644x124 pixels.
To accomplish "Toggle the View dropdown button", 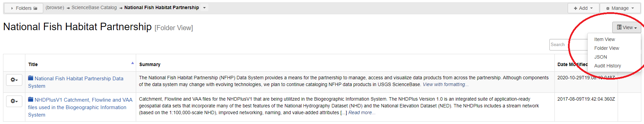I will coord(626,27).
